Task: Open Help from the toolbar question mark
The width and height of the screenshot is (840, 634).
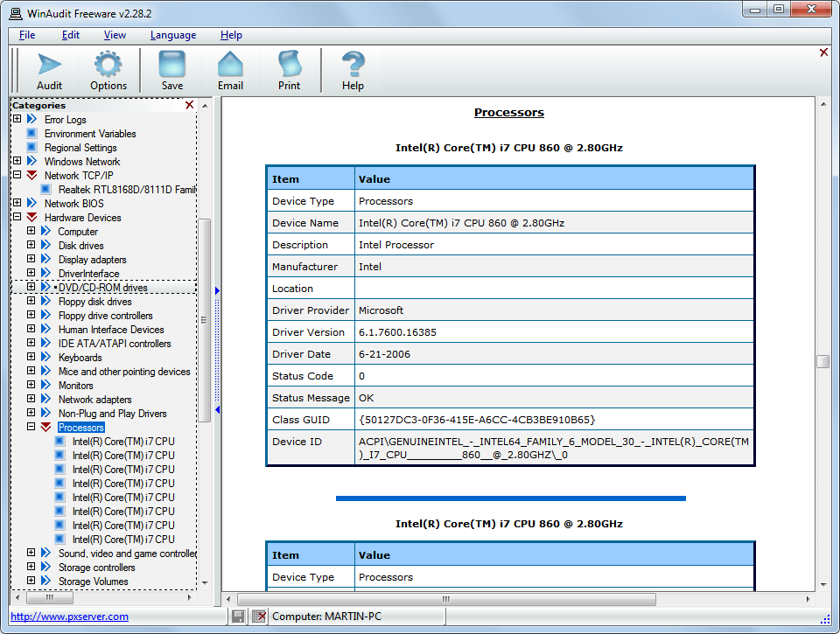Action: [353, 70]
